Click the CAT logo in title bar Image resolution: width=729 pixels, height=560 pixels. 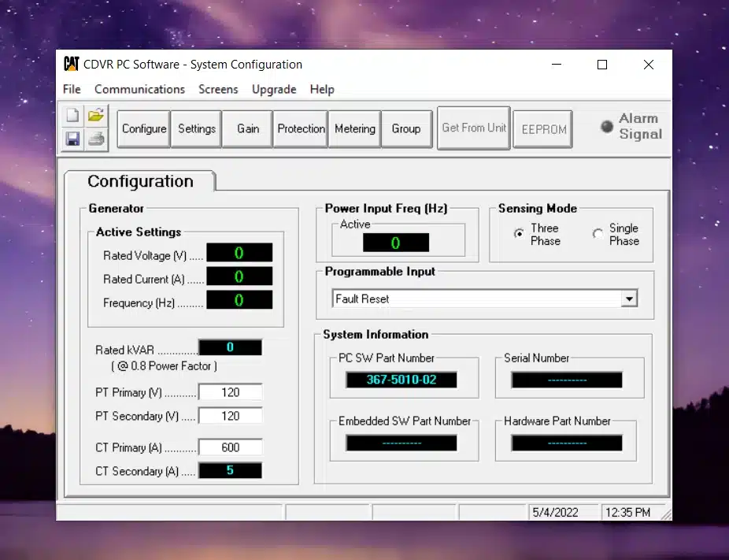point(71,65)
